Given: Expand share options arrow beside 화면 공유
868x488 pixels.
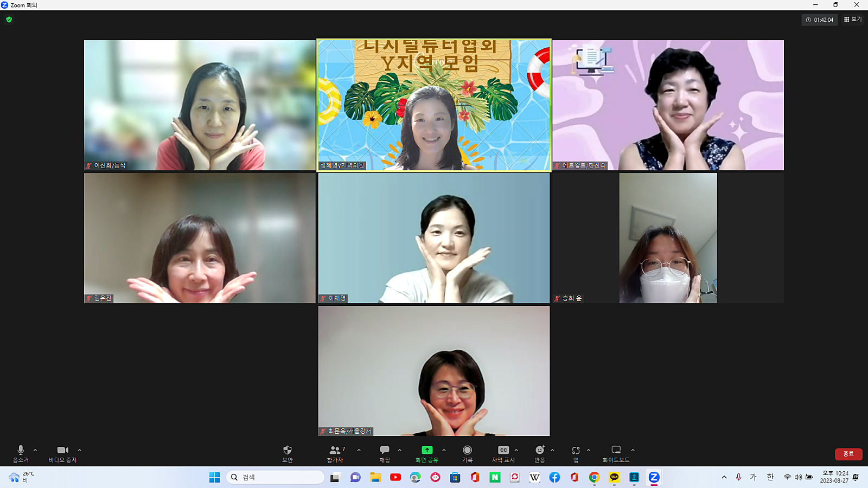Looking at the screenshot, I should pyautogui.click(x=444, y=450).
